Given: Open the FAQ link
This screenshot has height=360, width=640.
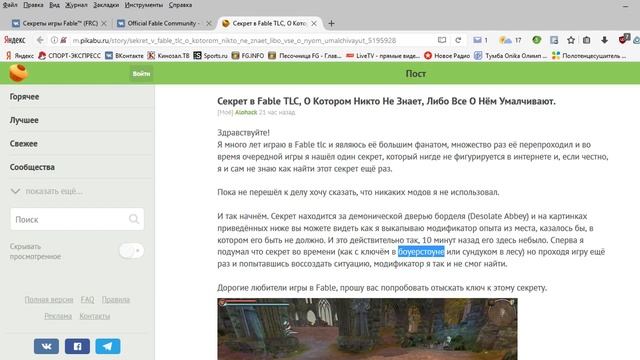Looking at the screenshot, I should tap(87, 300).
